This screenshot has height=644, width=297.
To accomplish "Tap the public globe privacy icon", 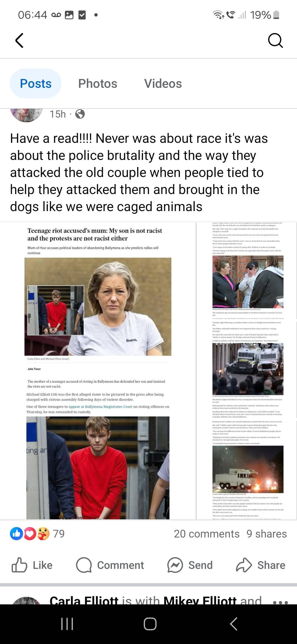I will click(x=80, y=114).
